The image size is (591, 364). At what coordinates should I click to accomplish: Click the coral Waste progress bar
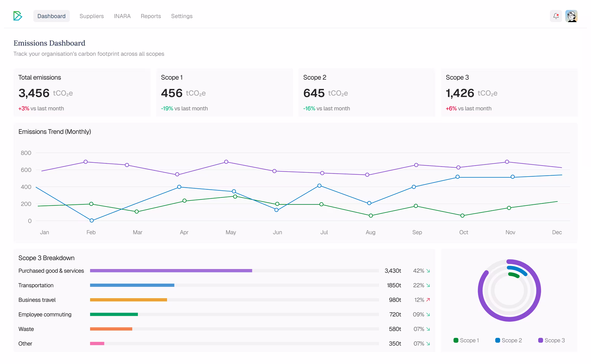click(111, 329)
